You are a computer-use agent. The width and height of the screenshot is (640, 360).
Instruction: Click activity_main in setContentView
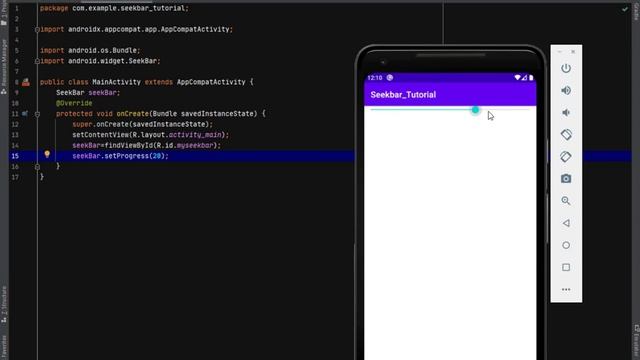tap(195, 135)
